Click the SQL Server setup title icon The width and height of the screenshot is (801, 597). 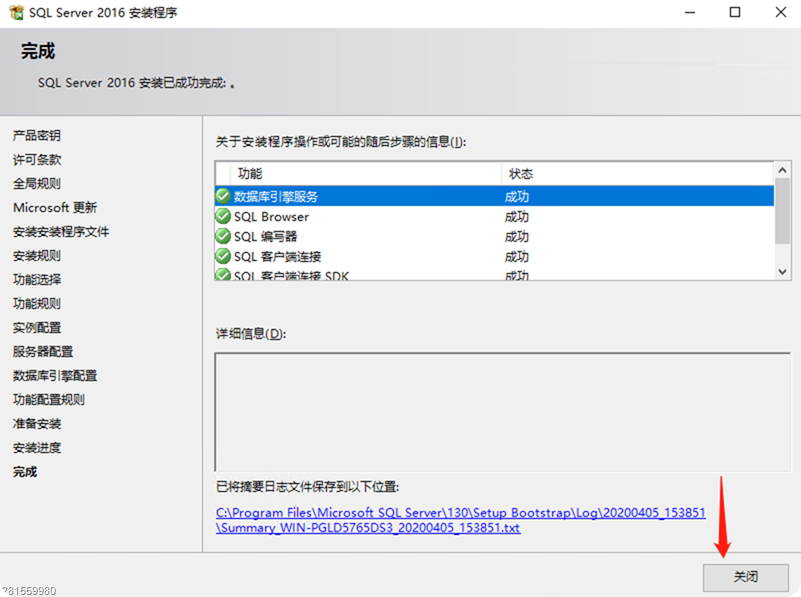(16, 12)
